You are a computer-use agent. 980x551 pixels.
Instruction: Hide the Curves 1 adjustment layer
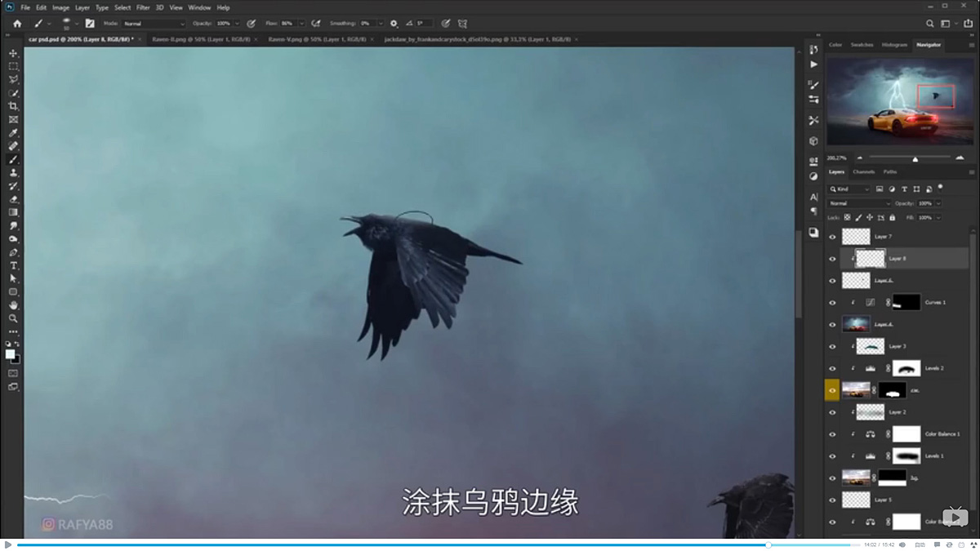(x=833, y=302)
